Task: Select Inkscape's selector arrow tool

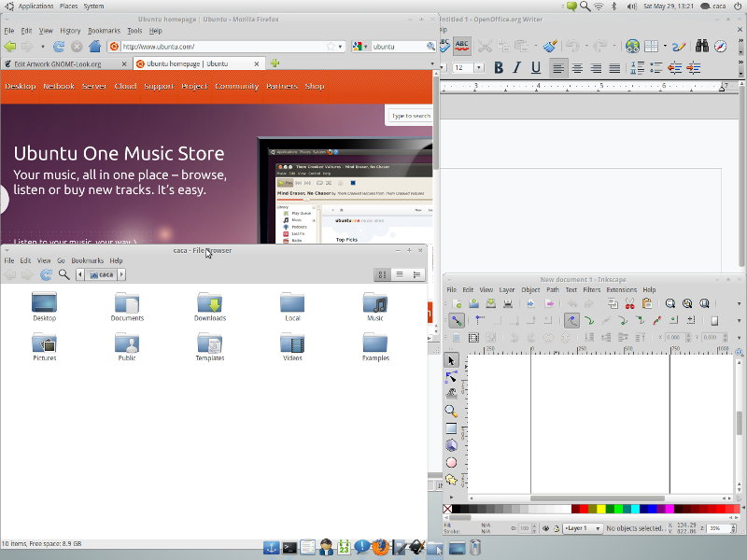Action: [x=451, y=360]
